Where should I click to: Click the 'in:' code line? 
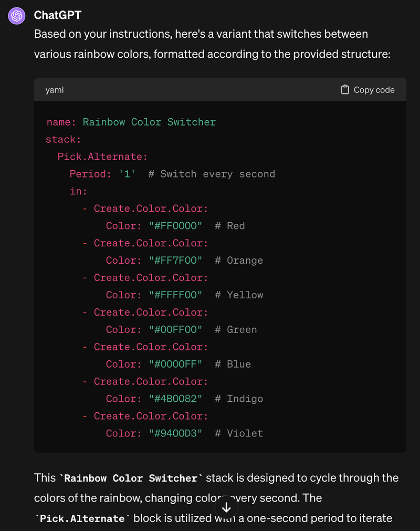click(x=78, y=191)
